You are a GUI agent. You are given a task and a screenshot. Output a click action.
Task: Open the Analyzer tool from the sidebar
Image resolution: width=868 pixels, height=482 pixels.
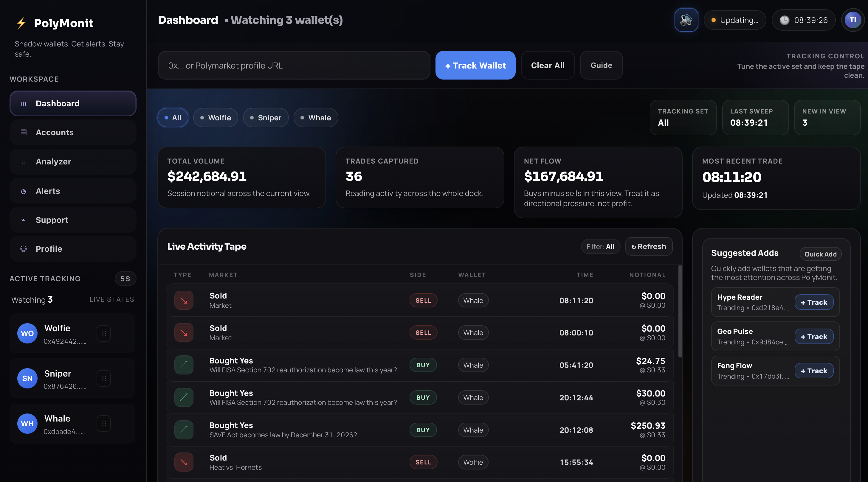click(54, 161)
